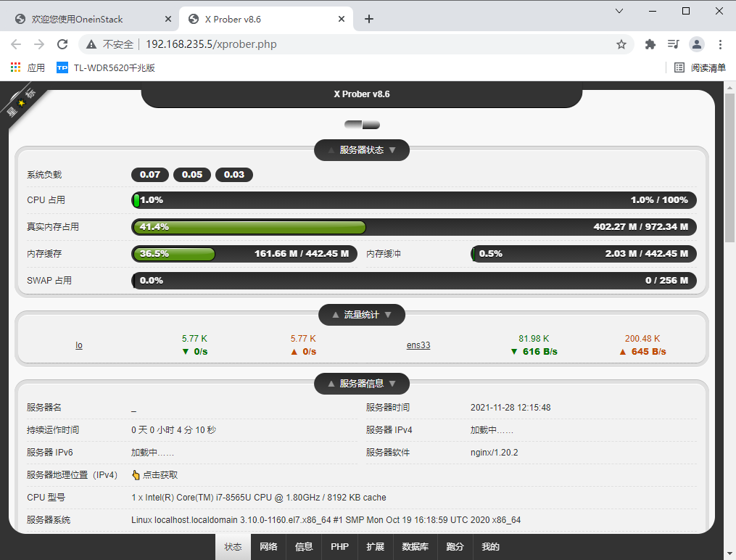Switch to the PHP tab
Viewport: 736px width, 560px height.
tap(339, 547)
